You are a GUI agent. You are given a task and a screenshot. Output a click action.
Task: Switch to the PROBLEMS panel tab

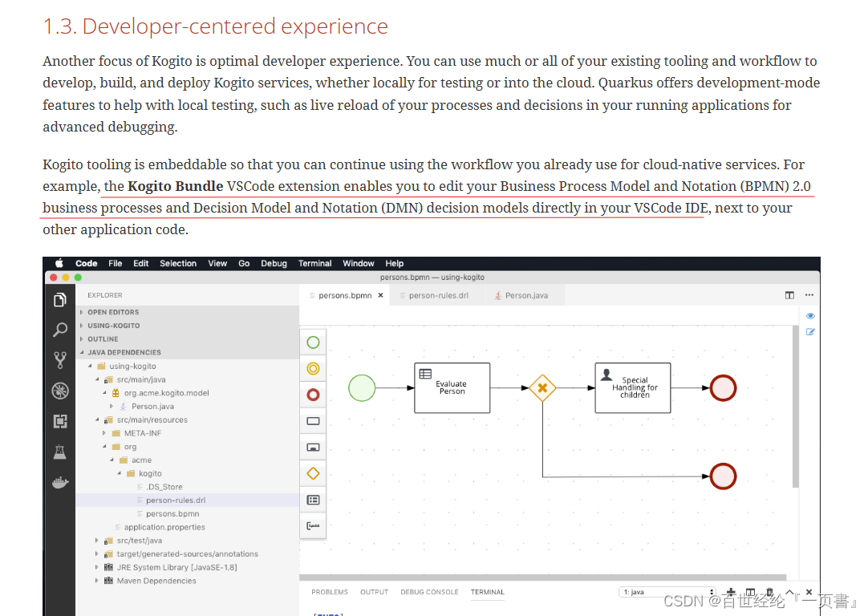coord(330,592)
